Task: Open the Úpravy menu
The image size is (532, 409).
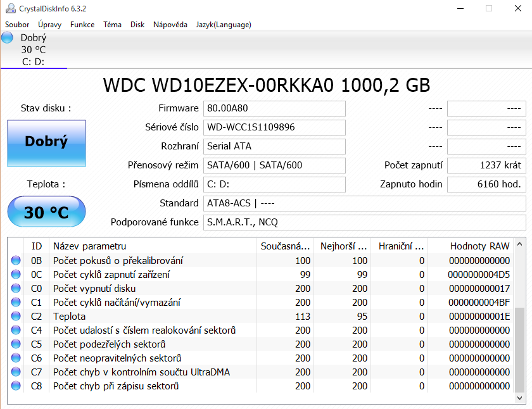Action: [x=49, y=25]
